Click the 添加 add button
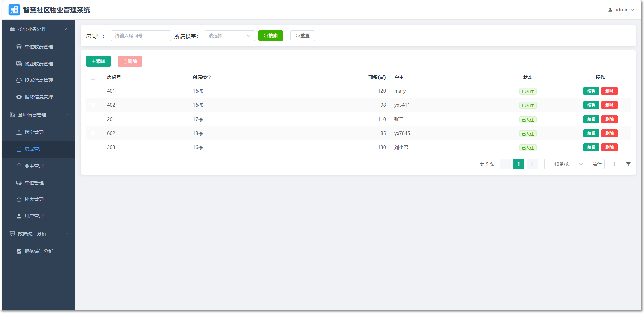 98,61
